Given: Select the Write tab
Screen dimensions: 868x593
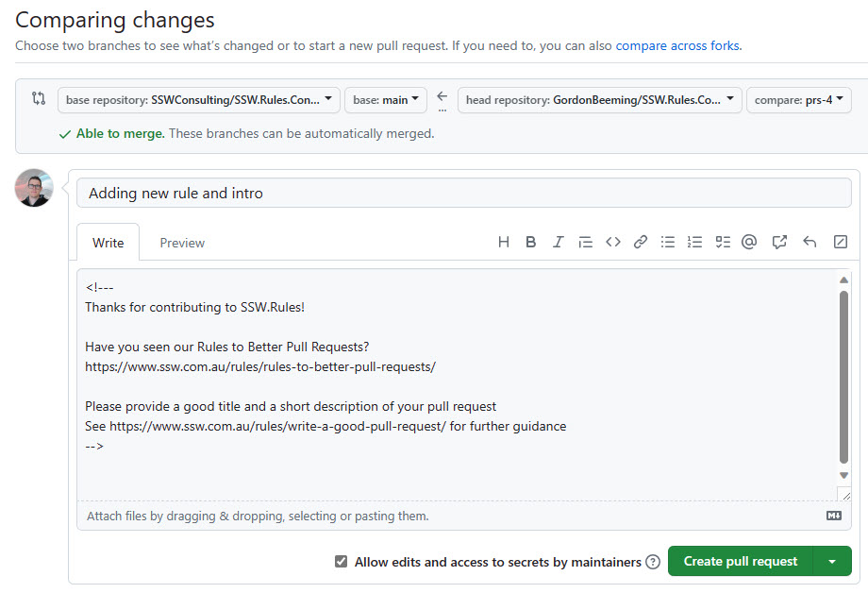Looking at the screenshot, I should pos(108,243).
